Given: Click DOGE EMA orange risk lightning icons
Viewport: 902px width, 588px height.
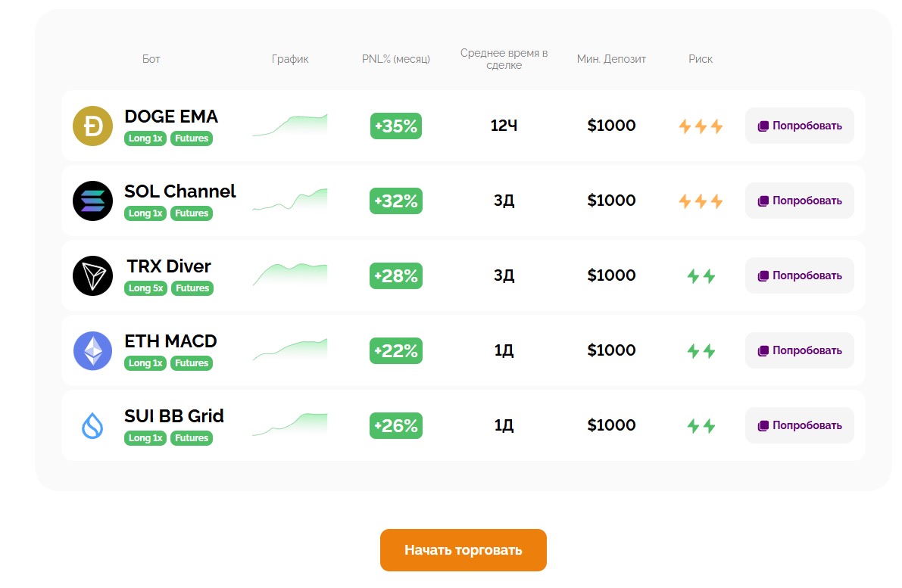Looking at the screenshot, I should 701,126.
